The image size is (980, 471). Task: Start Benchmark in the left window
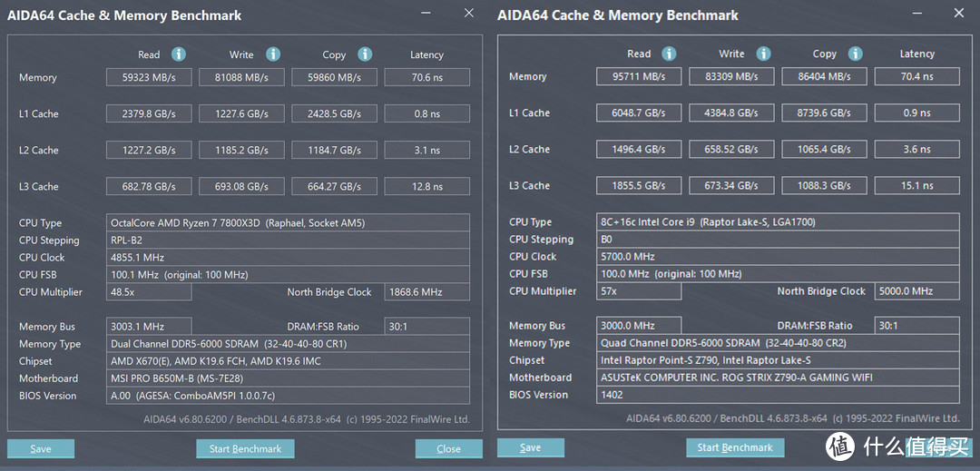245,448
